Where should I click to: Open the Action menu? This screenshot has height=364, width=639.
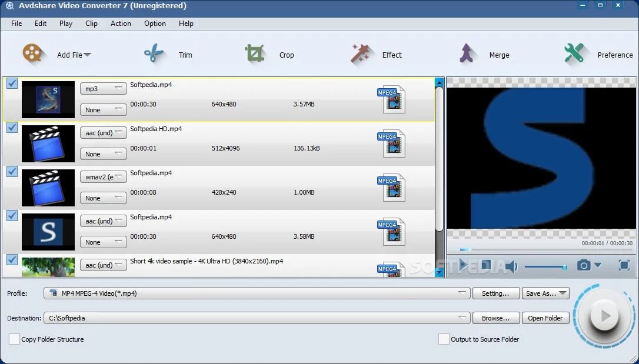coord(121,23)
